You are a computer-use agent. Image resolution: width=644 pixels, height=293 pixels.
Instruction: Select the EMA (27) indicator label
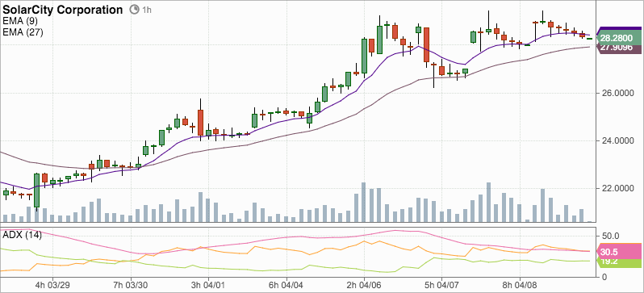(23, 31)
